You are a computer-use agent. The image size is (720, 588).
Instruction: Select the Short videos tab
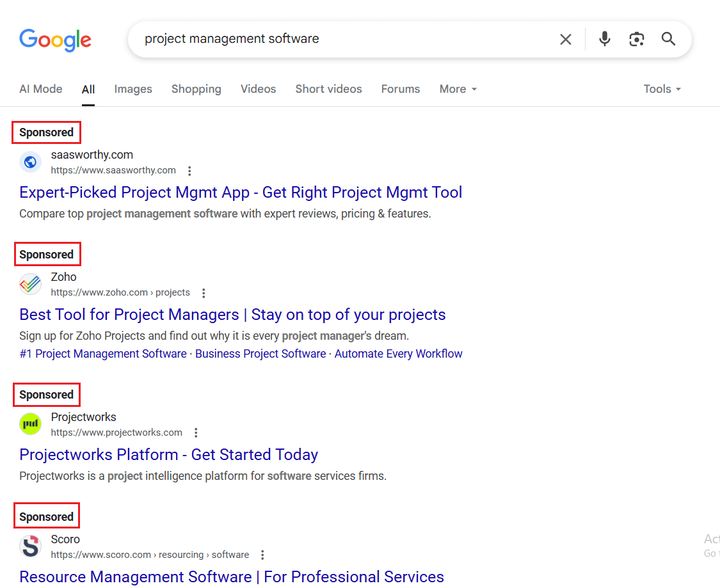pos(328,89)
